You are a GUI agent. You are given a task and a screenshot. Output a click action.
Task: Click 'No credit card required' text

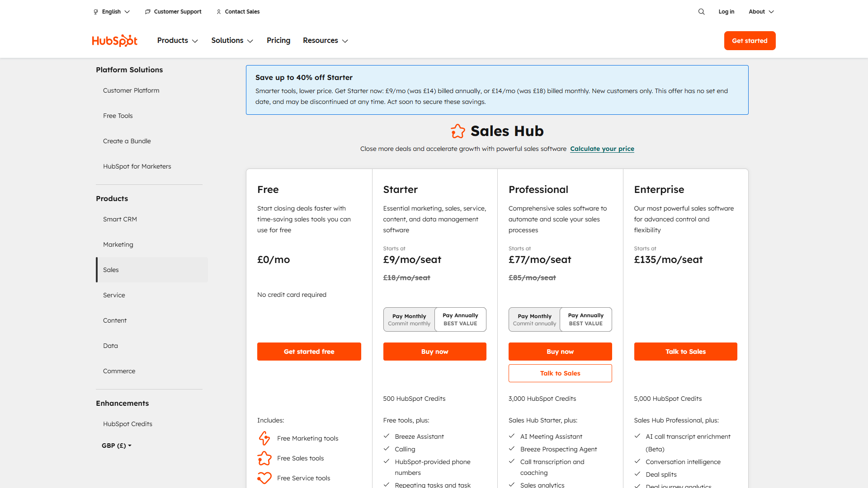[x=292, y=295]
